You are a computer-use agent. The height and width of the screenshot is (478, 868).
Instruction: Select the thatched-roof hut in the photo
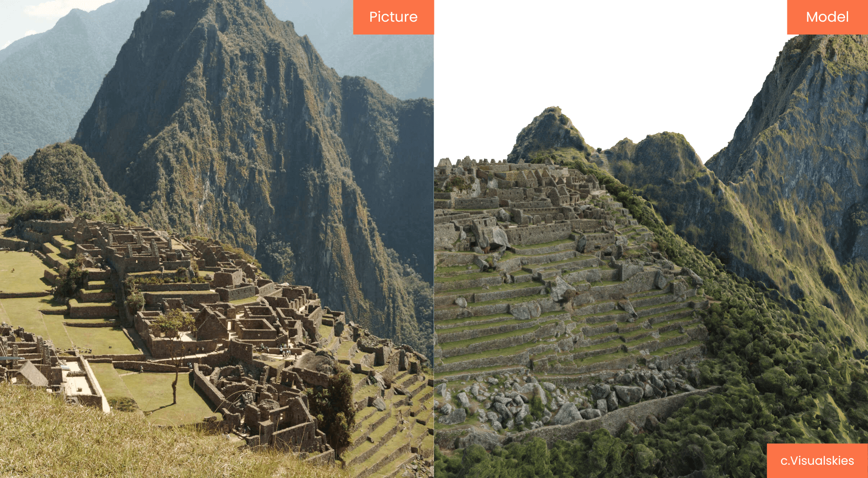coord(30,374)
